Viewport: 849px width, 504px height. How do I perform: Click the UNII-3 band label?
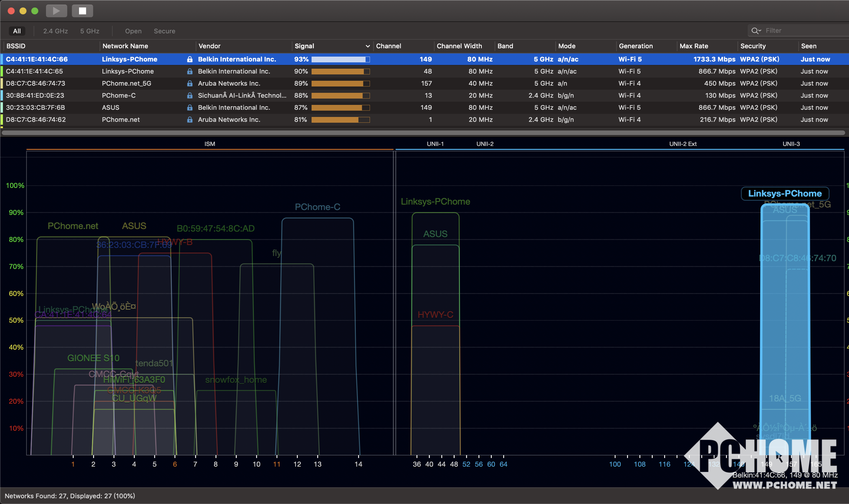click(791, 144)
